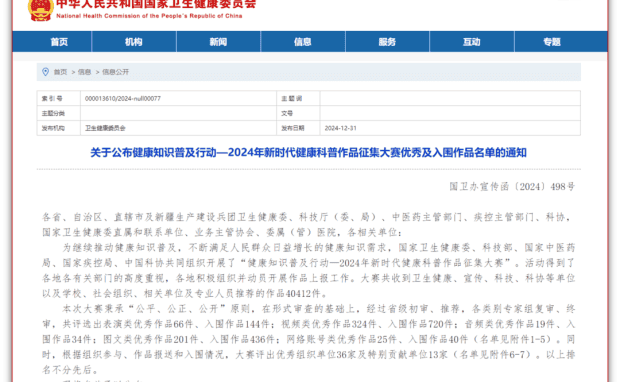The width and height of the screenshot is (620, 382).
Task: Click the 发布机构 label cell
Action: tap(59, 128)
